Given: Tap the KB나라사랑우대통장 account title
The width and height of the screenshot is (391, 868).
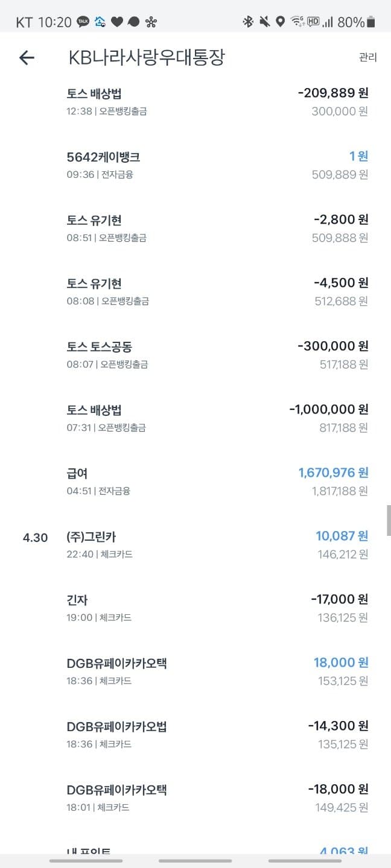Looking at the screenshot, I should click(147, 58).
